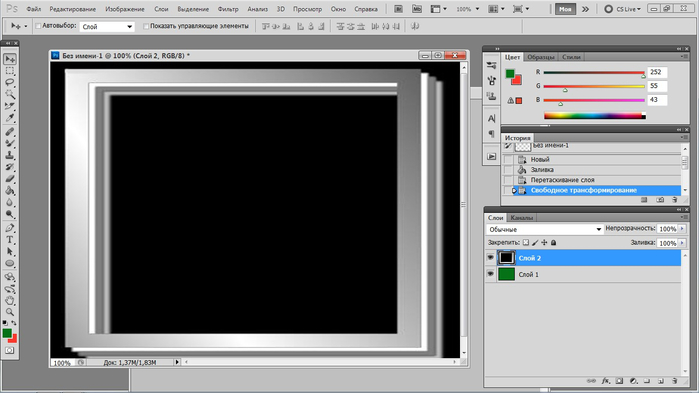Open the Paragraph panel icon
The image size is (699, 393).
[x=491, y=134]
